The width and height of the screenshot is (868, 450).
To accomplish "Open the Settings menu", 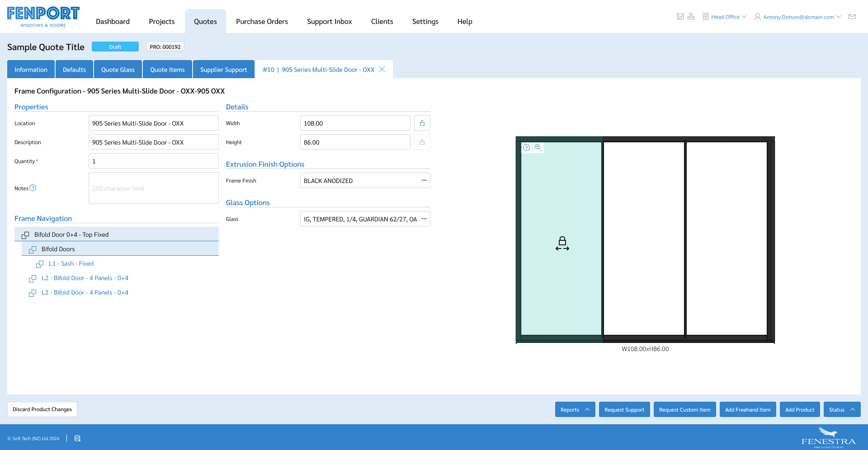I will tap(425, 21).
